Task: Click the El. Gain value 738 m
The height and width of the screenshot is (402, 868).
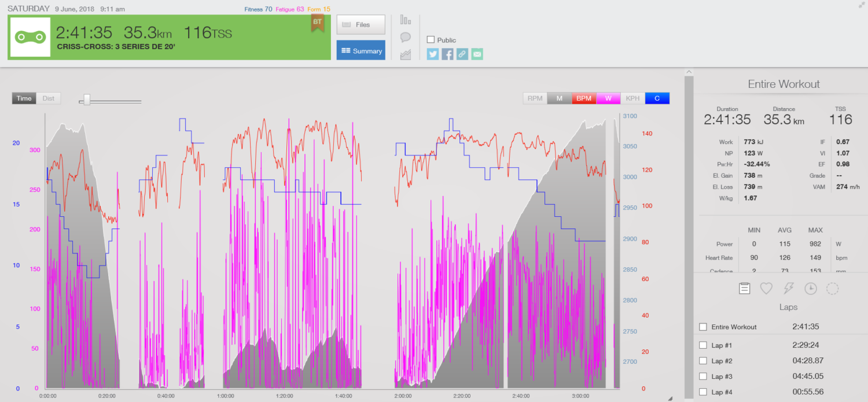Action: [753, 175]
